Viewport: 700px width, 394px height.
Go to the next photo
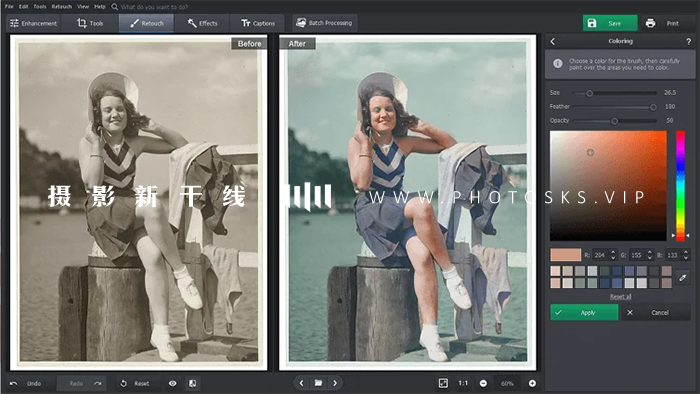(x=335, y=383)
